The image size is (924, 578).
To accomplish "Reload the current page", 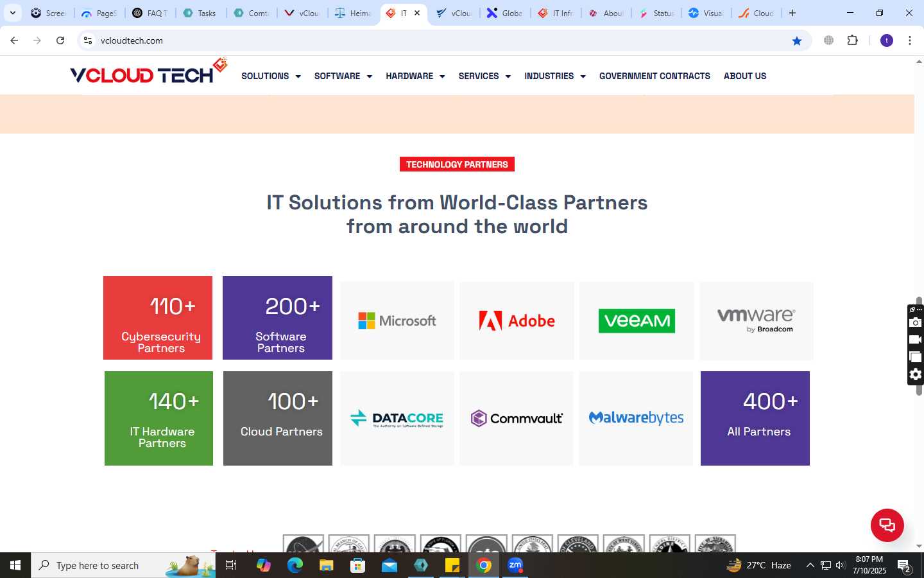I will tap(60, 40).
